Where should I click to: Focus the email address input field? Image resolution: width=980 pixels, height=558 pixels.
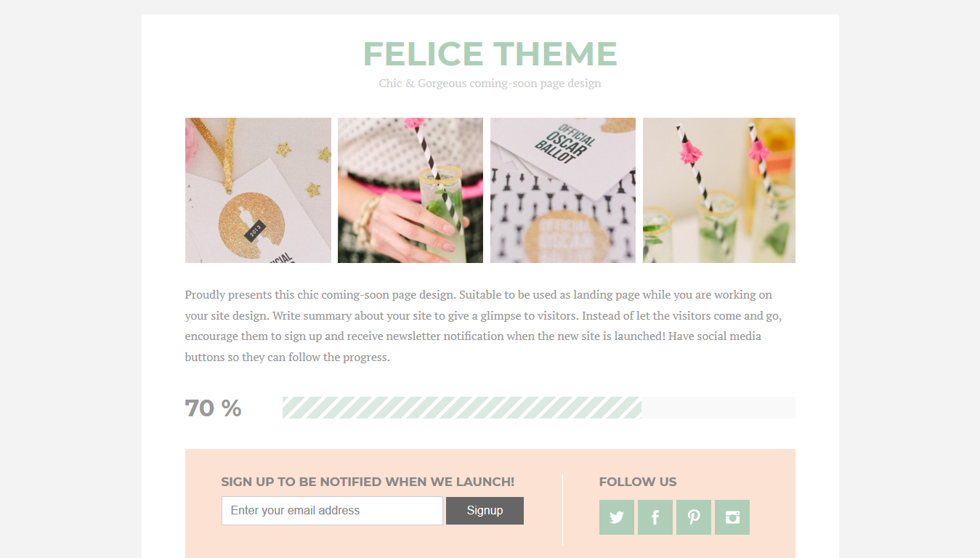[x=332, y=511]
